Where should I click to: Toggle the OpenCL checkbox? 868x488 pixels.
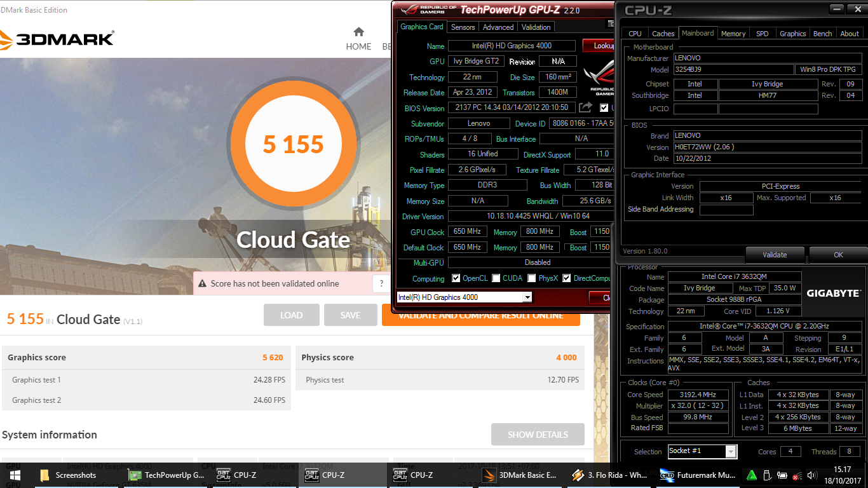click(456, 278)
